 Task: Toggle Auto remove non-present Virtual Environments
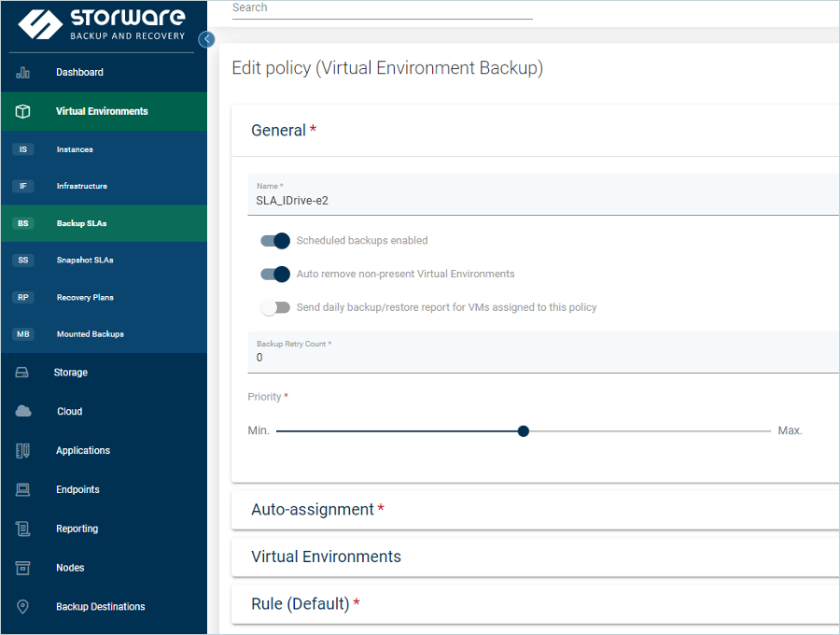point(274,274)
